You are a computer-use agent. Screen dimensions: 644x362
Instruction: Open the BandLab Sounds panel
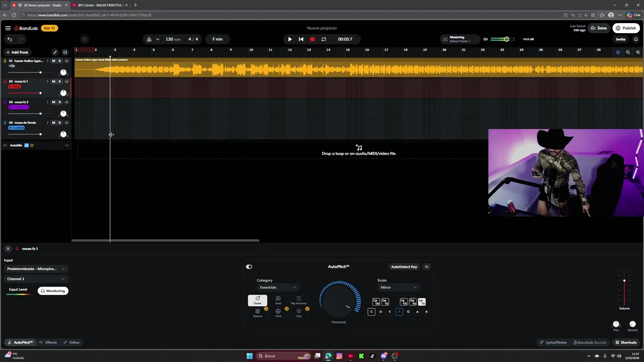click(x=590, y=342)
